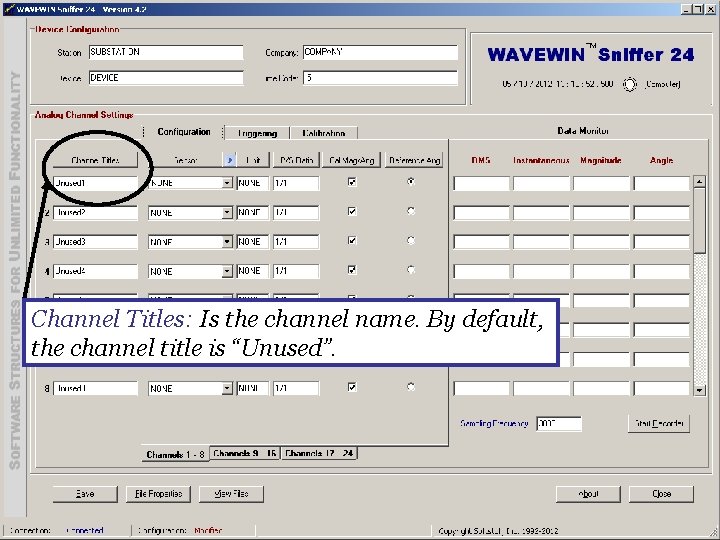
Task: Toggle Cal Mag/Ang checkbox for channel 3
Action: [x=352, y=241]
